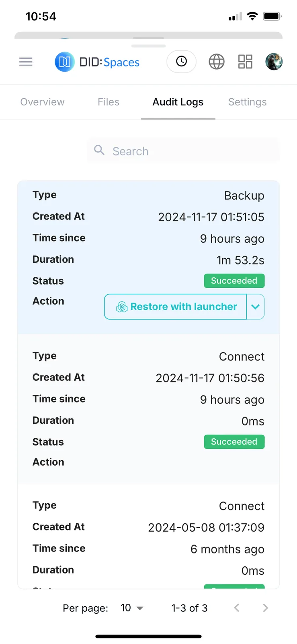Expand the restore options dropdown arrow

click(256, 307)
